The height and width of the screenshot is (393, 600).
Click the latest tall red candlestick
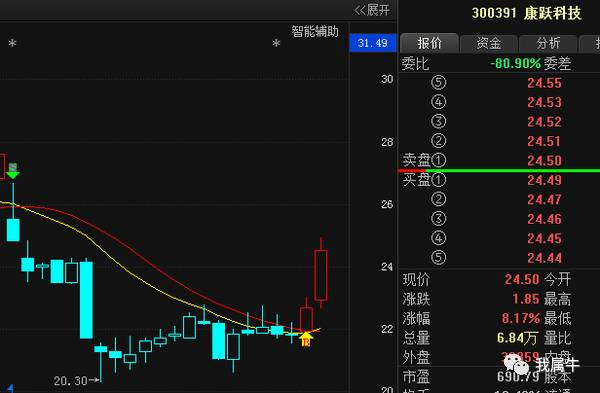coord(321,275)
